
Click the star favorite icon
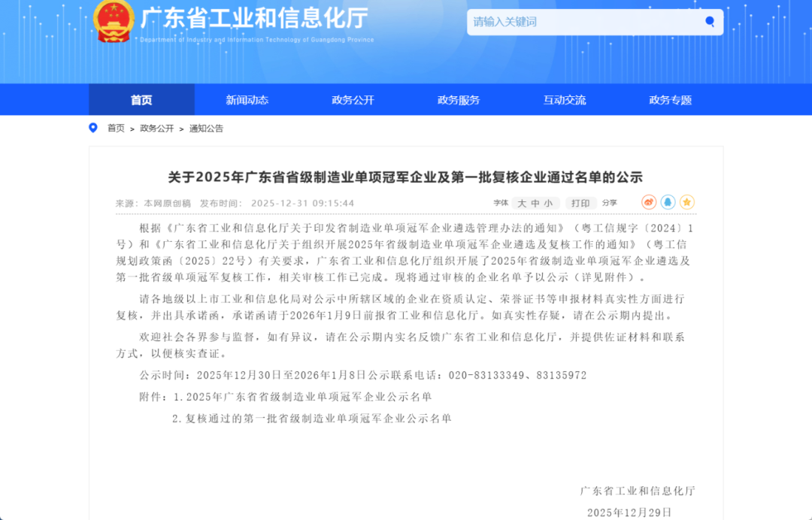687,201
